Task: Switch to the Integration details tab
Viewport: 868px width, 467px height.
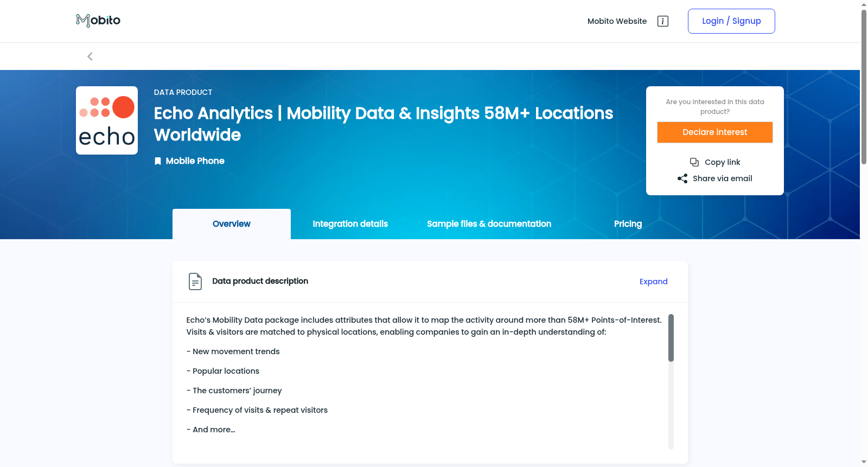Action: [x=350, y=224]
